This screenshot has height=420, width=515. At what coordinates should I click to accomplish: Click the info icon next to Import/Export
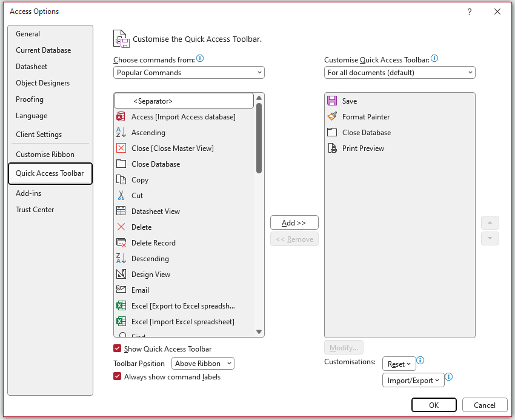pos(448,376)
